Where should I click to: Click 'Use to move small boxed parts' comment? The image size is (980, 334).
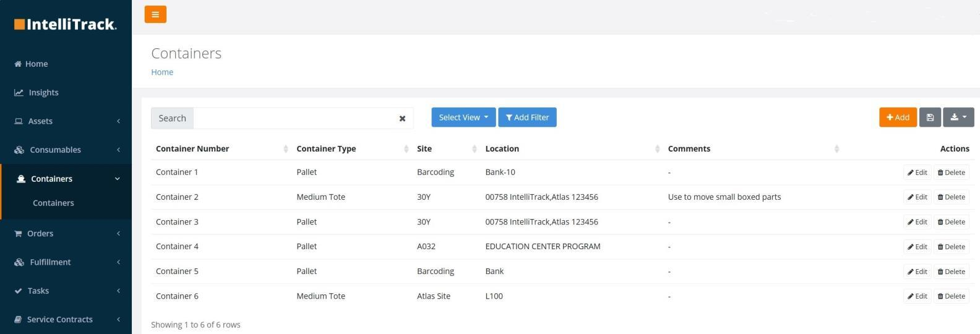[724, 197]
